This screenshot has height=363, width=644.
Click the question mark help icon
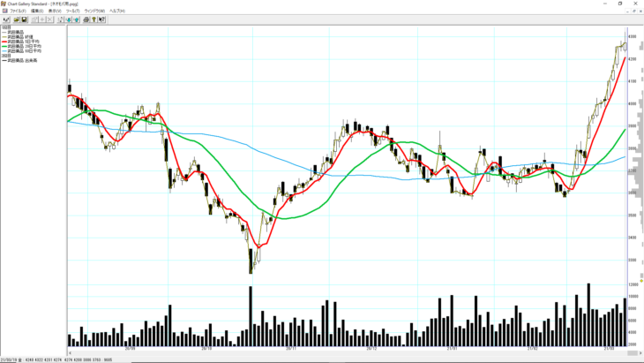[94, 19]
